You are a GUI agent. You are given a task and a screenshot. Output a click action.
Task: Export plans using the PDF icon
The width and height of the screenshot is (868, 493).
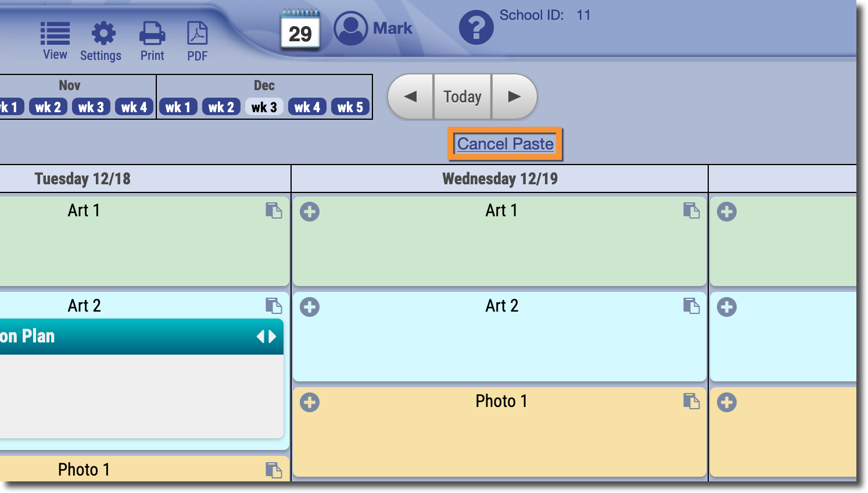point(197,40)
